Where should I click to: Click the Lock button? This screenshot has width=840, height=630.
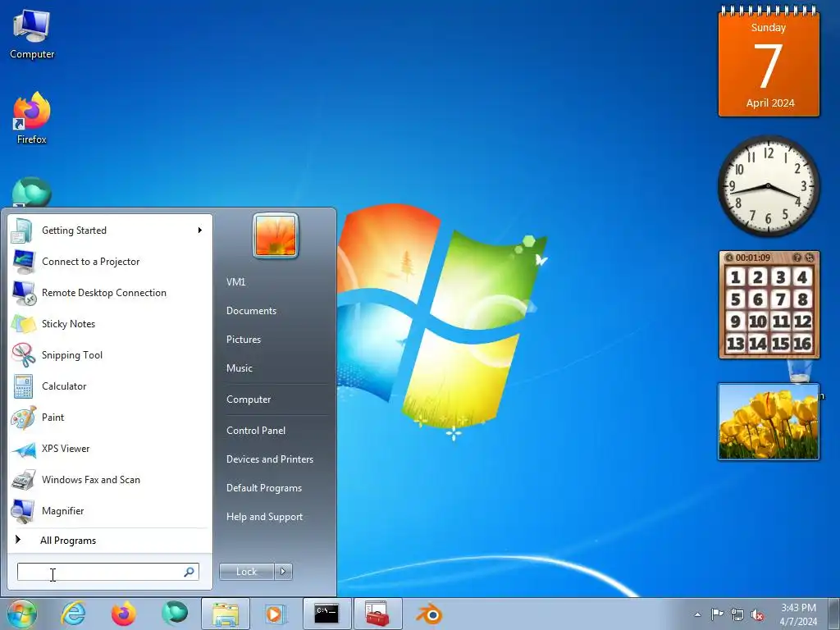(x=247, y=572)
